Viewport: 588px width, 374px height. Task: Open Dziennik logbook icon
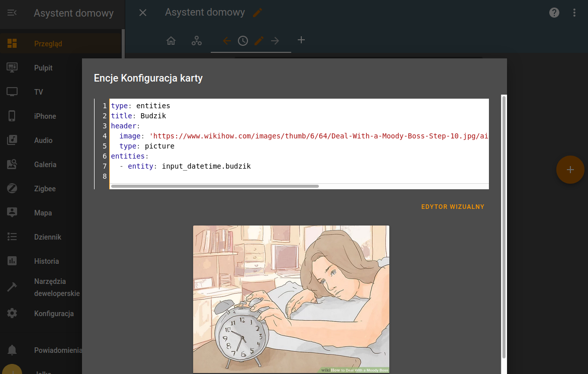click(x=12, y=237)
